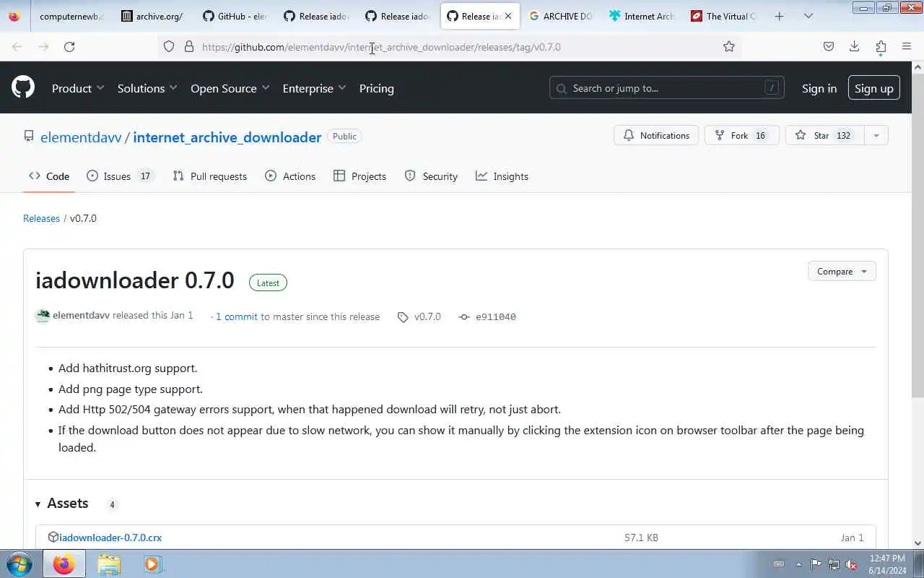
Task: Go to the Releases breadcrumb link
Action: [x=41, y=218]
